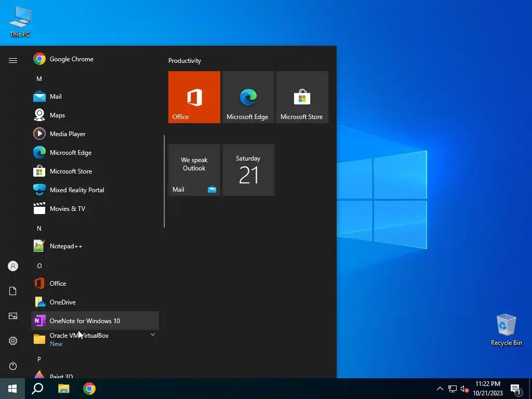Jump to letter M section header
The image size is (532, 399).
39,79
